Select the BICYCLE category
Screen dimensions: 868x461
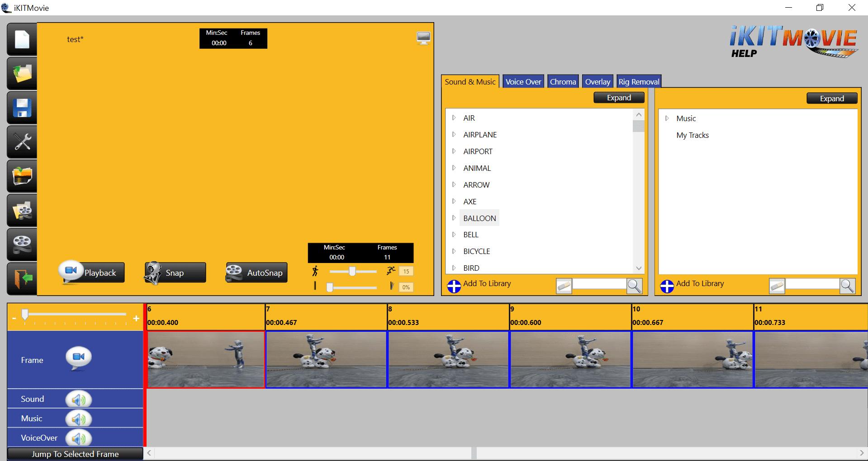click(477, 251)
